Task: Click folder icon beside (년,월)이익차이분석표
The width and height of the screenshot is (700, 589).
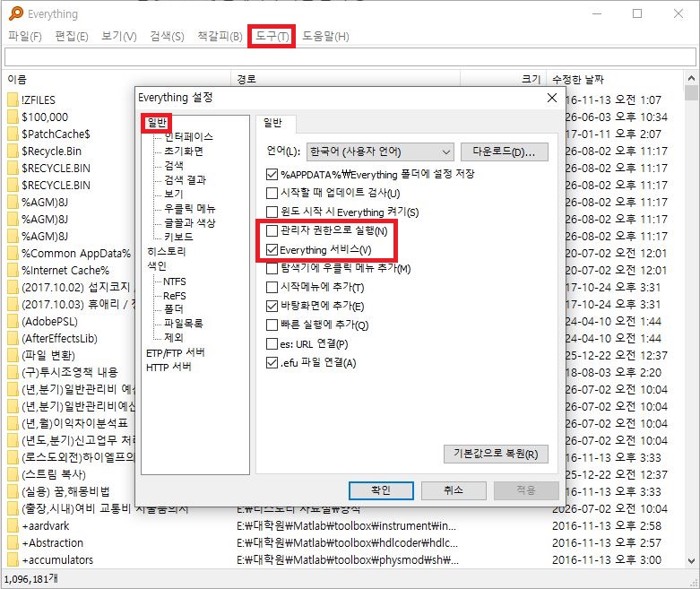Action: point(13,423)
